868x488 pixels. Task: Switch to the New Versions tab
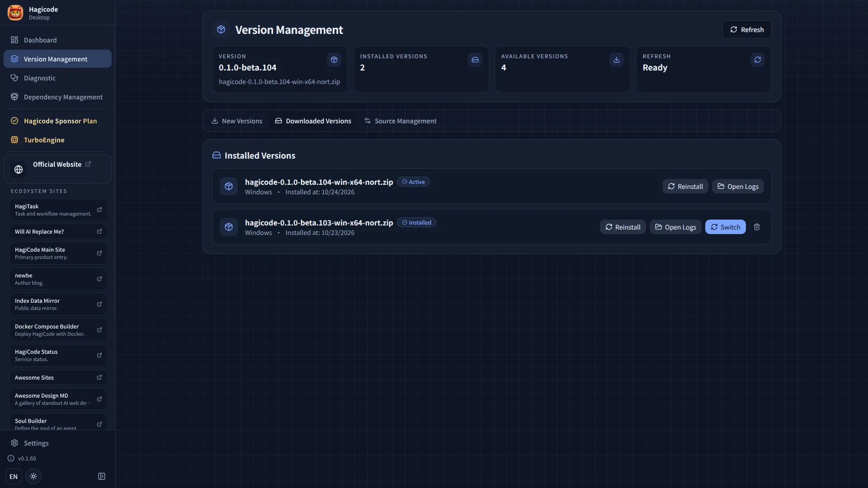tap(237, 121)
